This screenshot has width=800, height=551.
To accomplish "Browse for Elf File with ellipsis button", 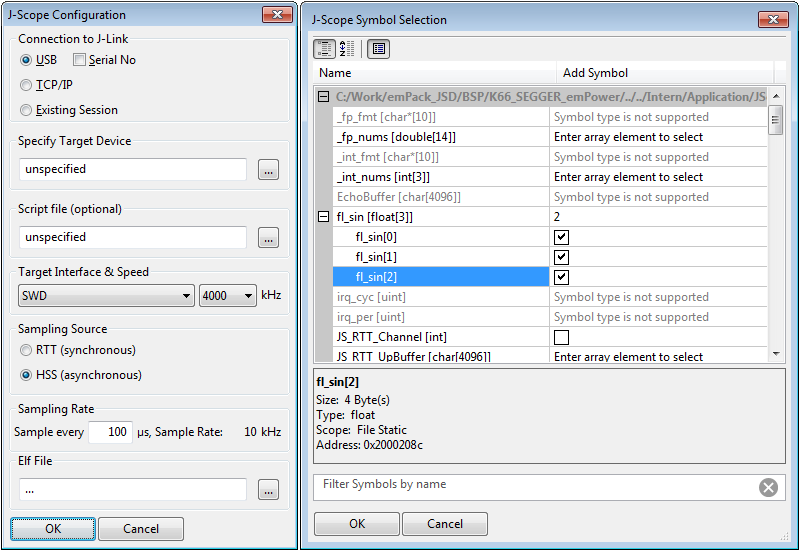I will click(x=268, y=490).
